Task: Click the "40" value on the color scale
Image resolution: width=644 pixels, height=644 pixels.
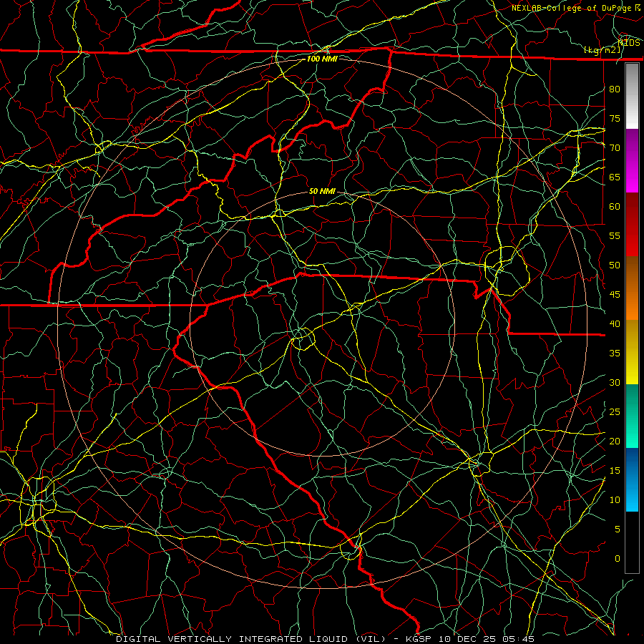Action: [x=615, y=324]
